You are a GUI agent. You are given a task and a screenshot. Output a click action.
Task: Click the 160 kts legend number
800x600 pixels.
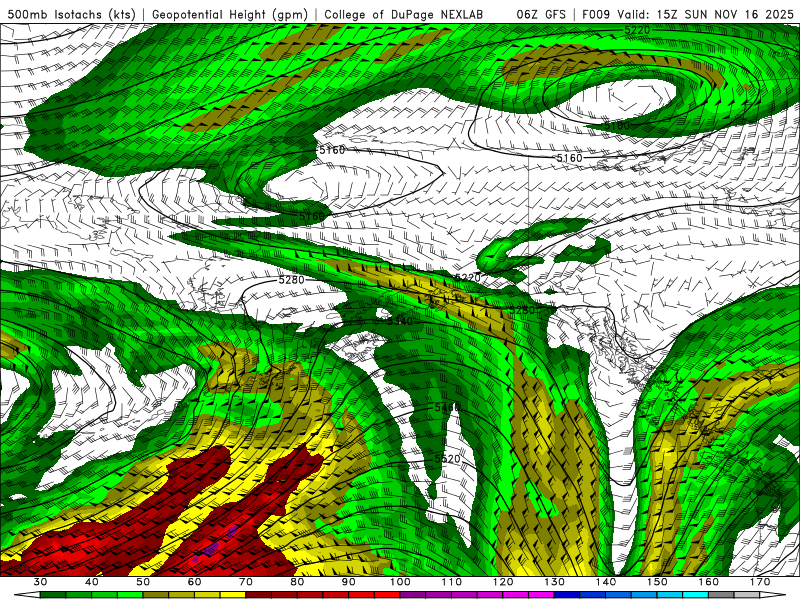point(709,582)
